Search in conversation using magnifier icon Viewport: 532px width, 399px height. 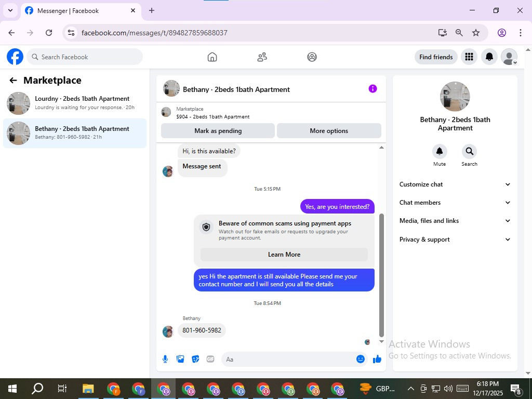pyautogui.click(x=469, y=151)
